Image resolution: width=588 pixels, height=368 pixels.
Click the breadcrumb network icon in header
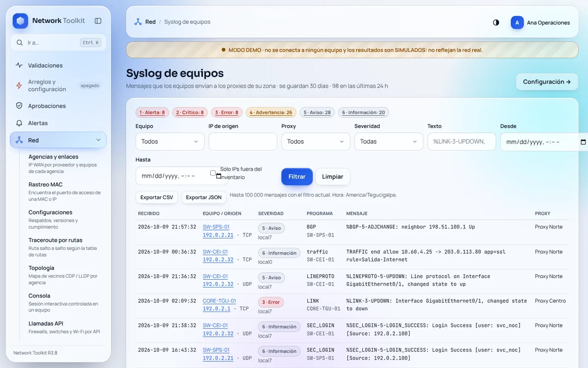tap(138, 22)
